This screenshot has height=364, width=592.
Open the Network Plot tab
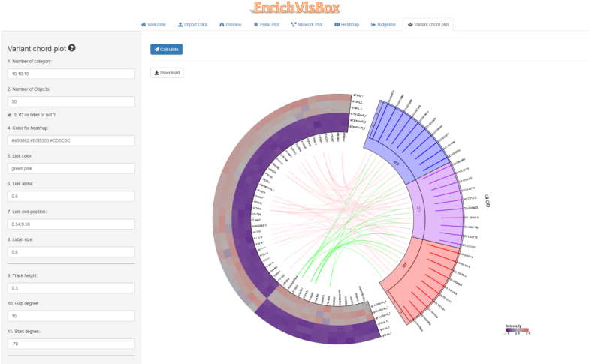(x=307, y=25)
